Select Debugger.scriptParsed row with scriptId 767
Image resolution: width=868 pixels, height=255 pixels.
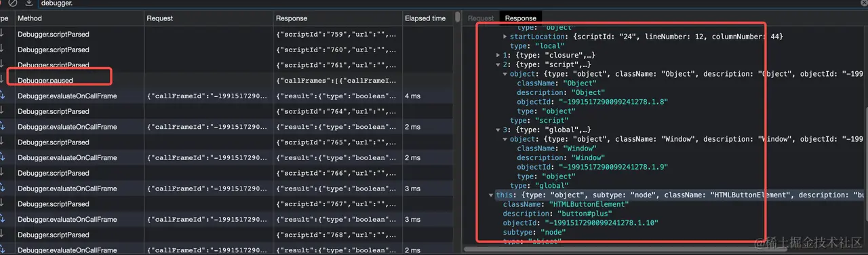226,204
